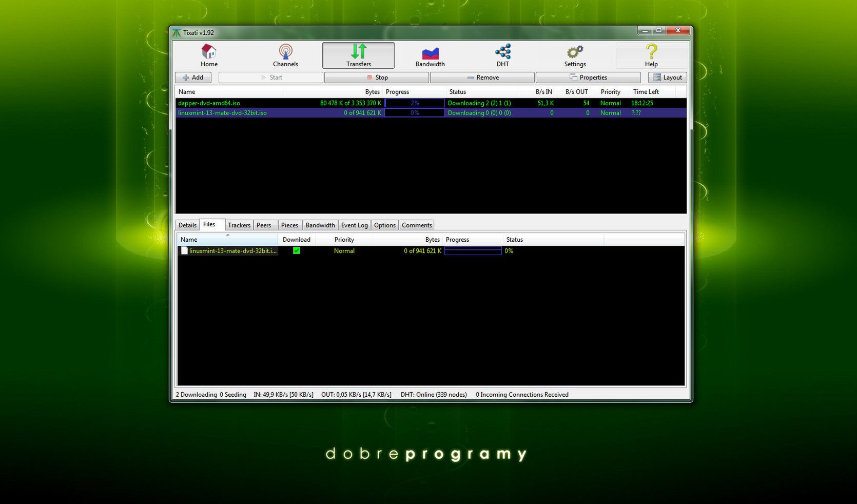Viewport: 857px width, 504px height.
Task: Switch to the Peers tab
Action: [264, 225]
